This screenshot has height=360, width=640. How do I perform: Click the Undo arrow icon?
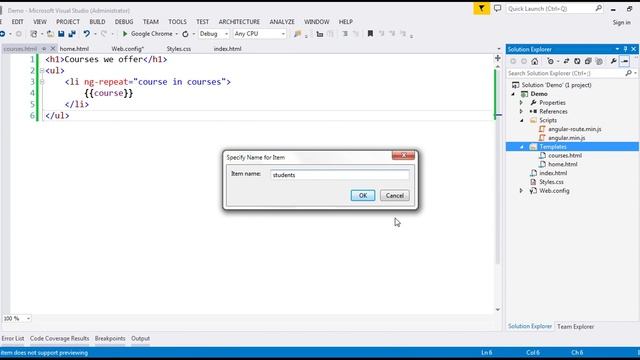pyautogui.click(x=87, y=34)
